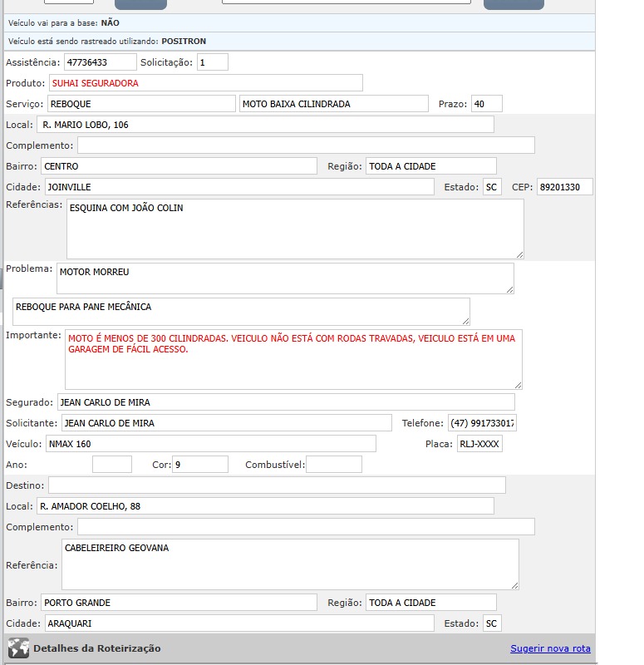Viewport: 644px width, 665px height.
Task: Click the Detalhes da Roteirização header
Action: click(x=97, y=648)
